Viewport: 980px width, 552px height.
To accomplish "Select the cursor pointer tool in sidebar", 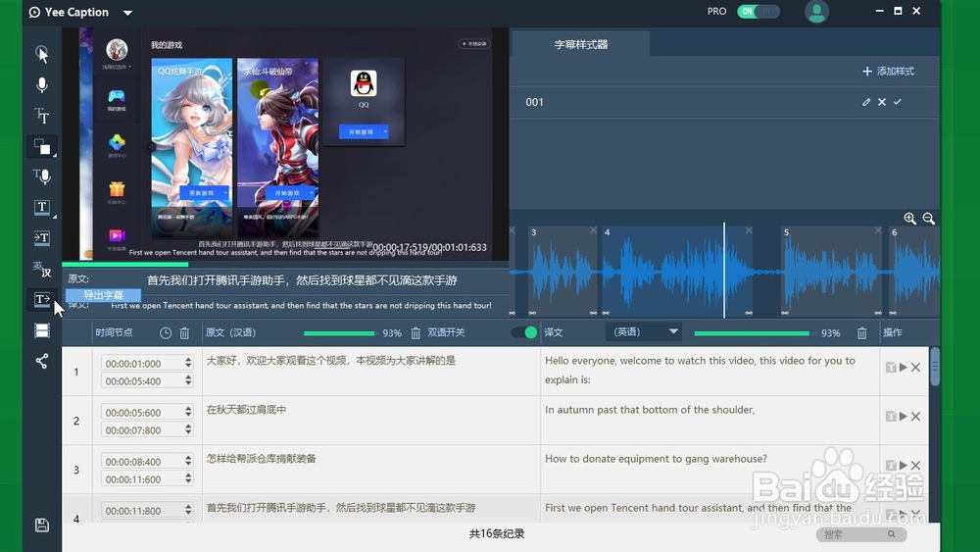I will [42, 54].
